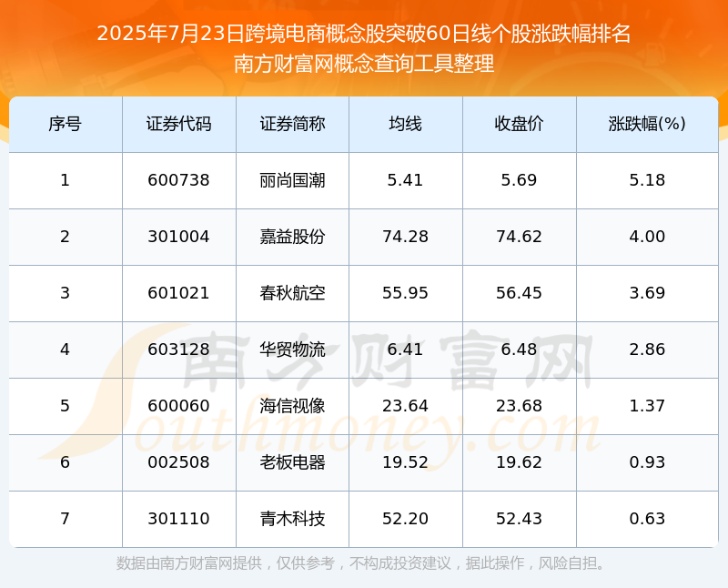Click change percent 2.86
This screenshot has height=588, width=728.
click(x=647, y=350)
